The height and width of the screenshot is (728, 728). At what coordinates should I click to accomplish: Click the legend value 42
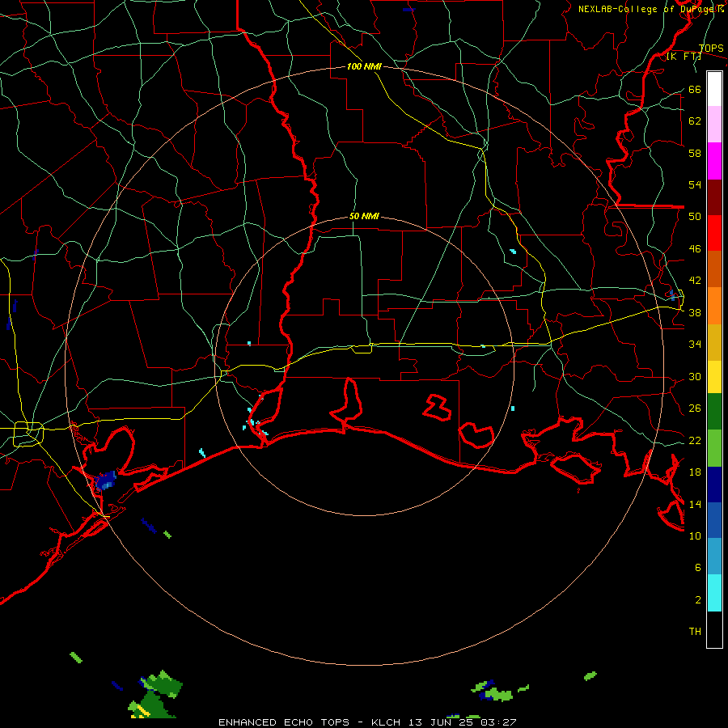point(695,280)
